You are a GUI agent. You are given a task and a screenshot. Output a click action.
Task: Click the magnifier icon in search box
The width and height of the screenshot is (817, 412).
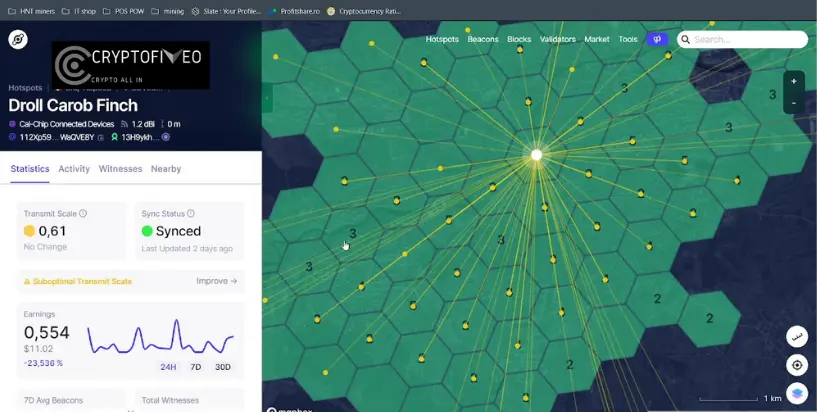pyautogui.click(x=686, y=40)
